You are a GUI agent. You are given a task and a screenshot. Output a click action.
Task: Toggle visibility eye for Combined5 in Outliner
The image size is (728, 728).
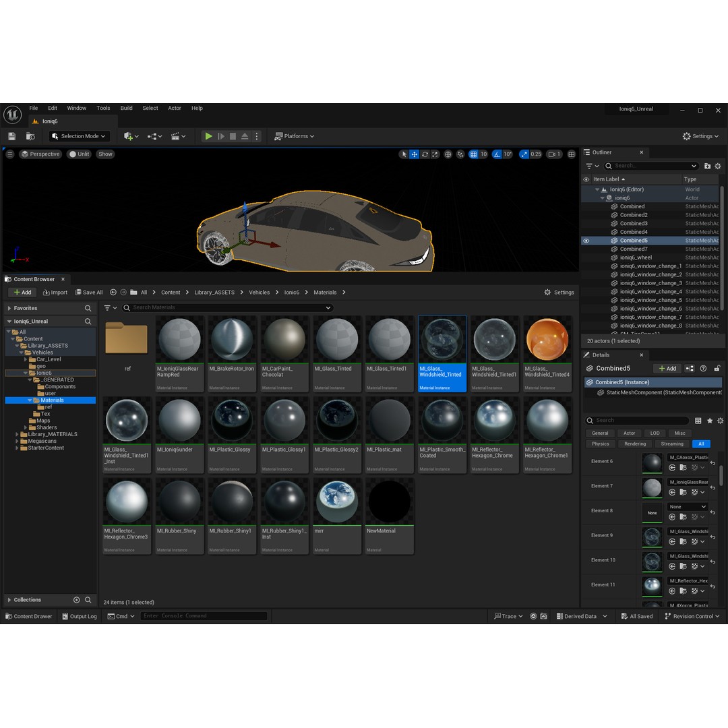pos(586,241)
